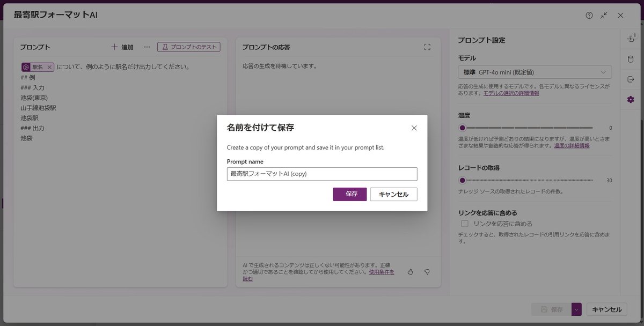
Task: Click 保存 in the save dialog
Action: pos(350,194)
